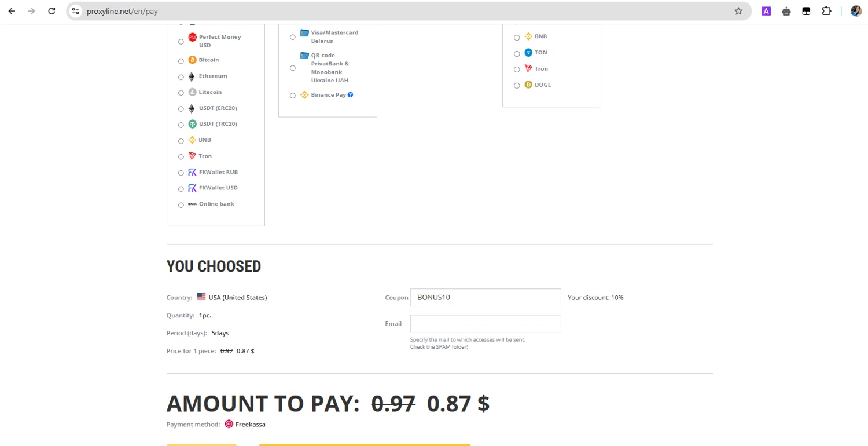This screenshot has width=868, height=446.
Task: Select the TON radio button
Action: (x=517, y=53)
